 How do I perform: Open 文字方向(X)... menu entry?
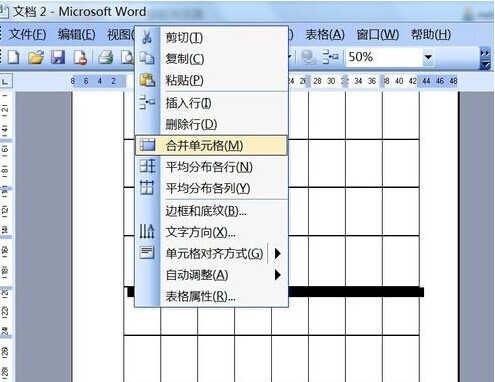(x=211, y=232)
